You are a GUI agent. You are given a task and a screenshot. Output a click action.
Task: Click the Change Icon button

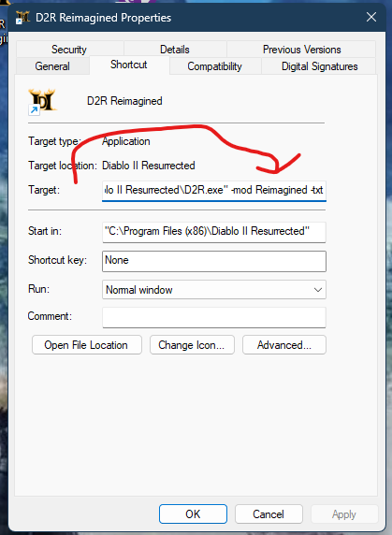(192, 345)
